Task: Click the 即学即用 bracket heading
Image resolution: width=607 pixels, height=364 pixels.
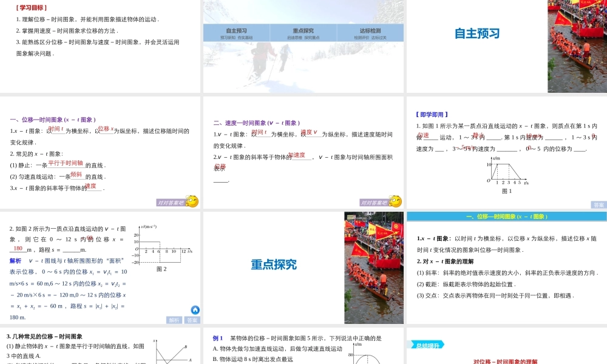Action: tap(432, 114)
